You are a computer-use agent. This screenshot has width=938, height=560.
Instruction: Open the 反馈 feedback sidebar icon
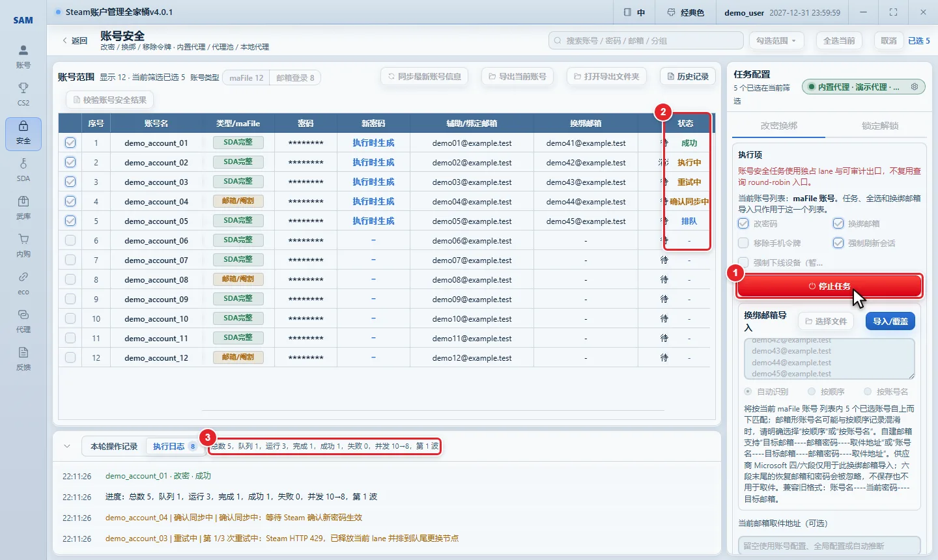[x=23, y=359]
